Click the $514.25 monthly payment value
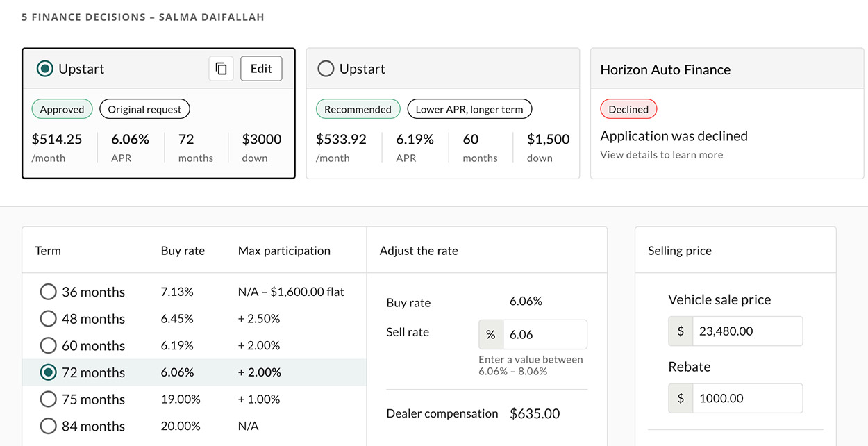This screenshot has height=446, width=868. (57, 139)
